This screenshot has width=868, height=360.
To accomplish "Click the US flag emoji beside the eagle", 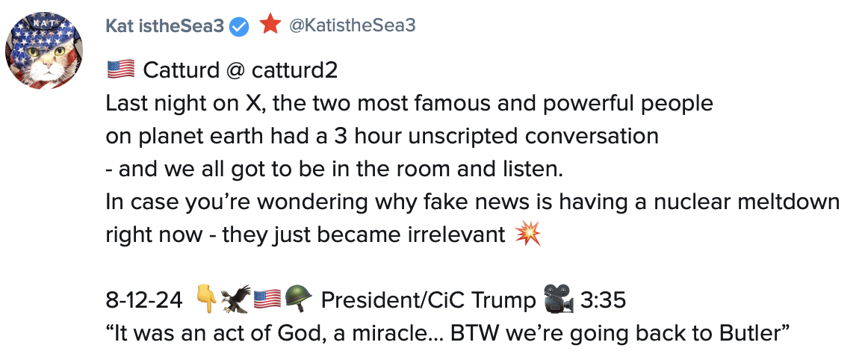I will tap(267, 300).
